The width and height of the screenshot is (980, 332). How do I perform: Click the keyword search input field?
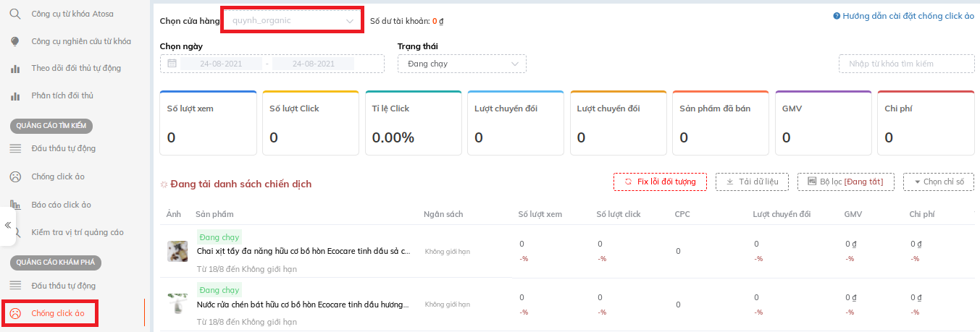[x=906, y=64]
